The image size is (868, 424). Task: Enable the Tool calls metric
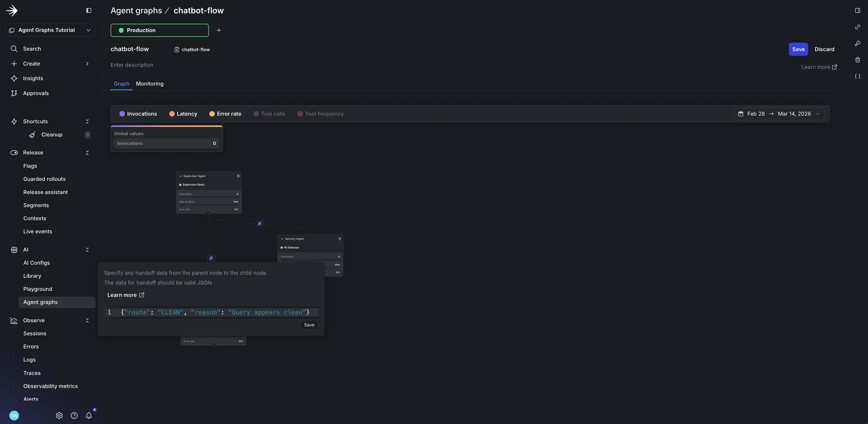(x=269, y=114)
